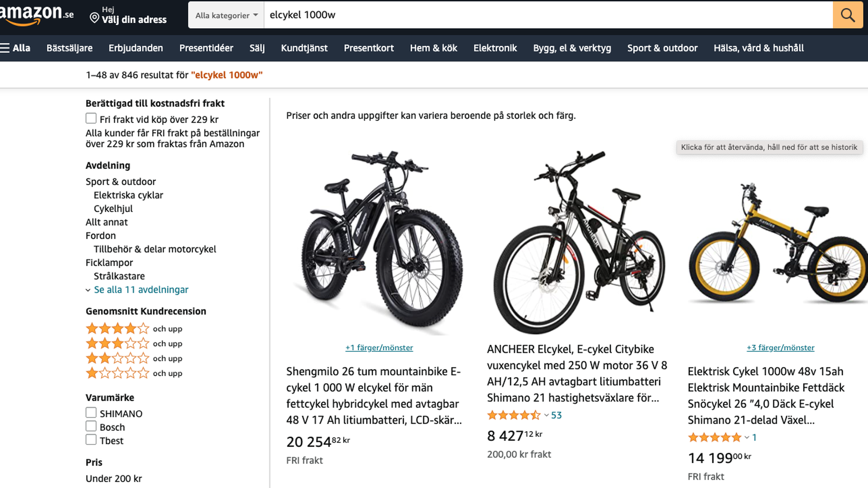
Task: Check the free shipping over 229 kr box
Action: pyautogui.click(x=91, y=118)
